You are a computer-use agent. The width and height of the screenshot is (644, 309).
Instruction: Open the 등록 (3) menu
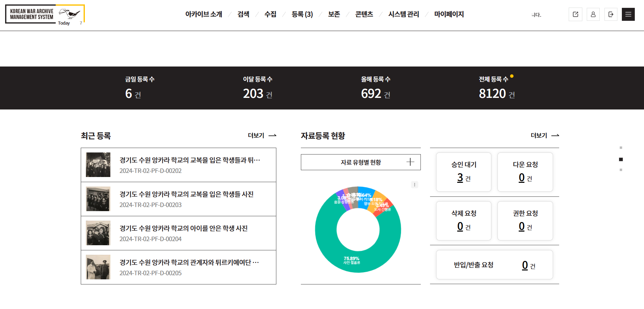302,14
